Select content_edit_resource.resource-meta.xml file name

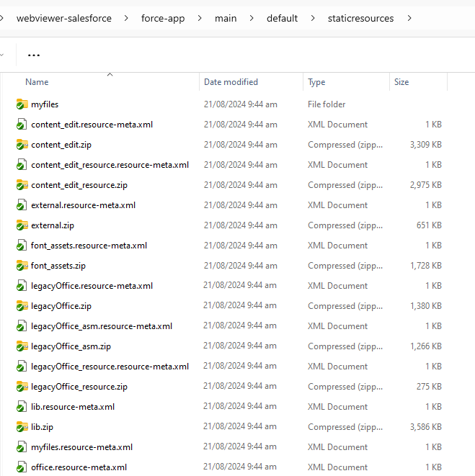tap(110, 165)
